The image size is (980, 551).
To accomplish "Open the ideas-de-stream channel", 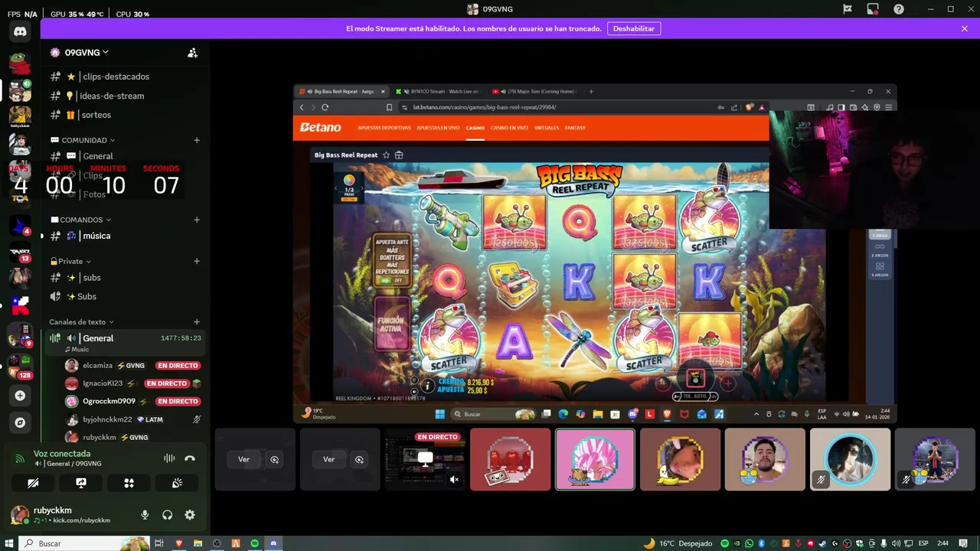I will 125,96.
